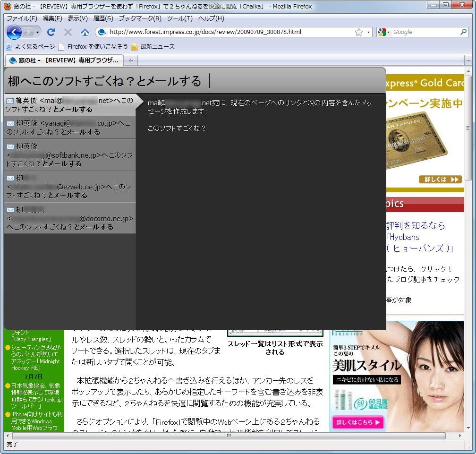Click envelope icon of ezweb.ne.jp suggestion
The image size is (476, 454).
point(10,178)
